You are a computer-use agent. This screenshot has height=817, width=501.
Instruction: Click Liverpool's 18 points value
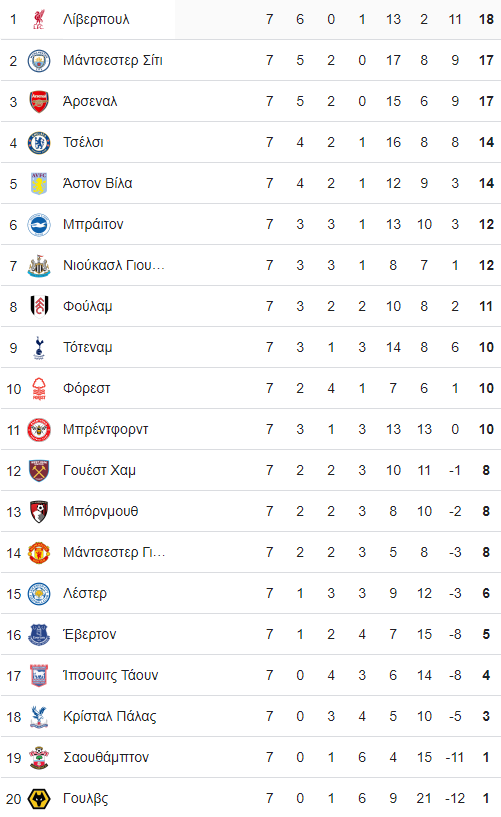coord(486,20)
